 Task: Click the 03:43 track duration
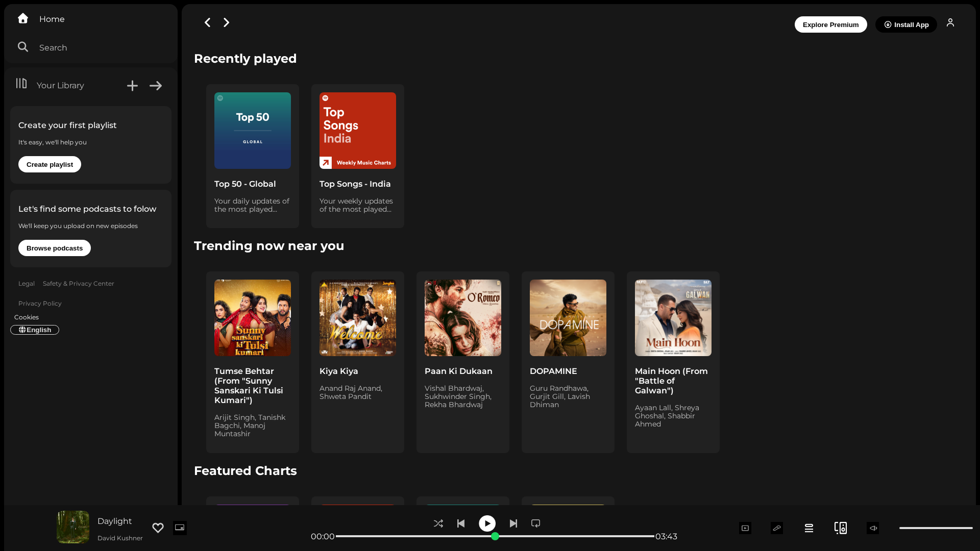pyautogui.click(x=666, y=536)
